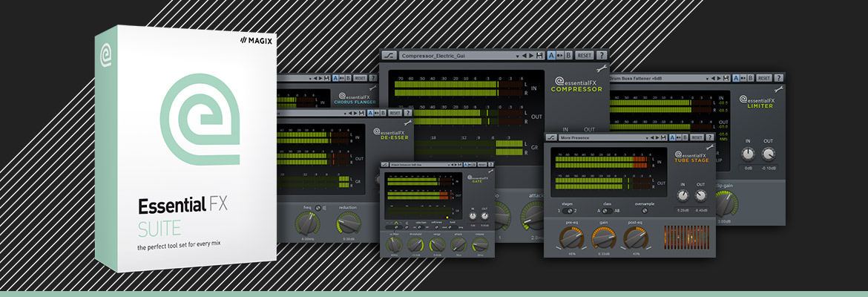Viewport: 868px width, 297px height.
Task: Click RESET in Tube Stage window
Action: point(697,137)
